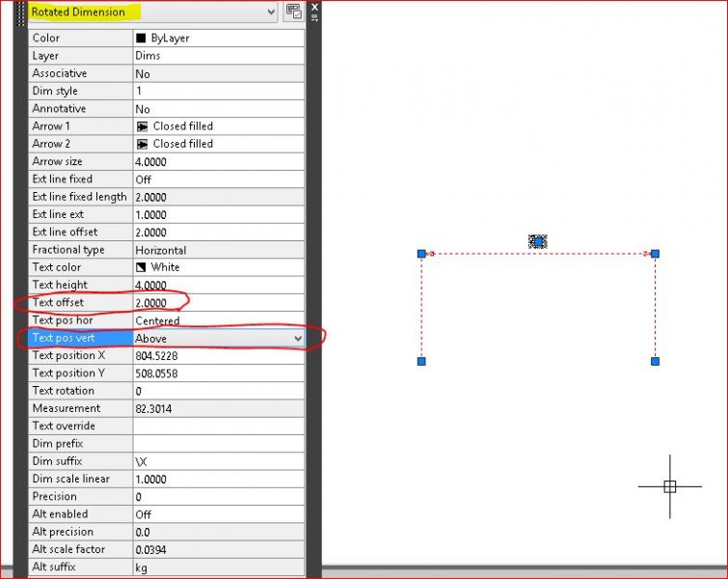Select the Text offset property label
Image resolution: width=728 pixels, height=579 pixels.
(81, 302)
